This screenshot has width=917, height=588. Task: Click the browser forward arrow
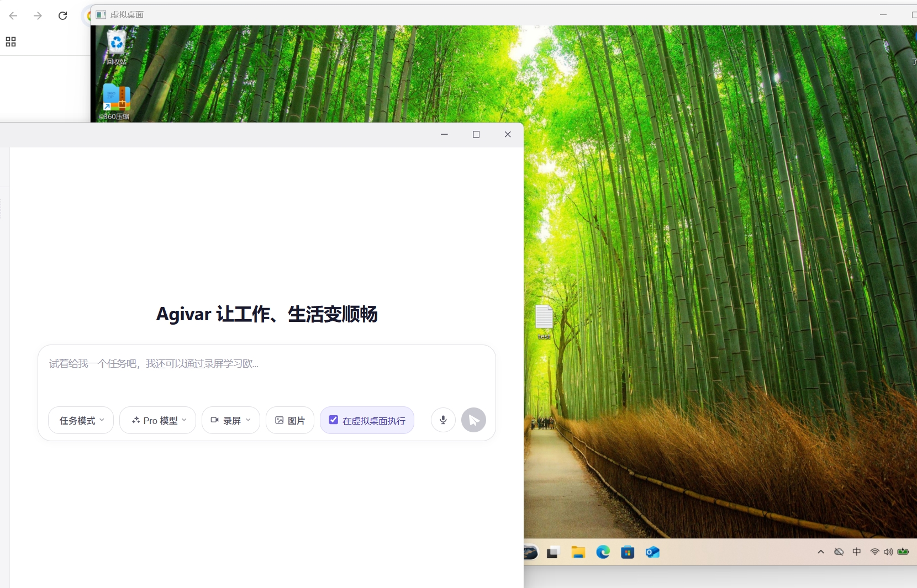38,15
